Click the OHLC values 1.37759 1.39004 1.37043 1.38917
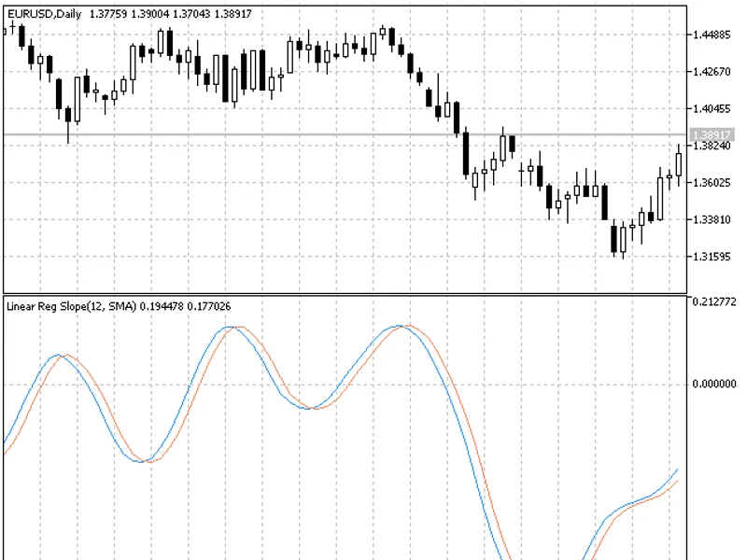747x560 pixels. point(171,14)
